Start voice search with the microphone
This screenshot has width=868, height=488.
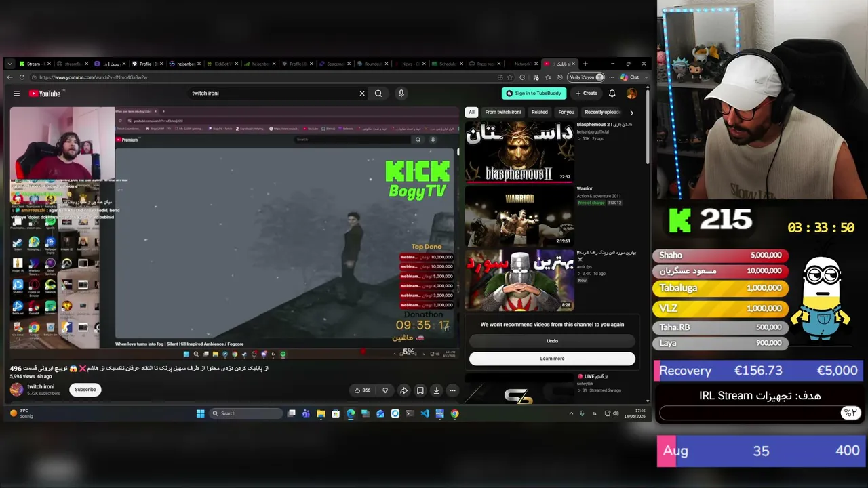click(x=401, y=94)
